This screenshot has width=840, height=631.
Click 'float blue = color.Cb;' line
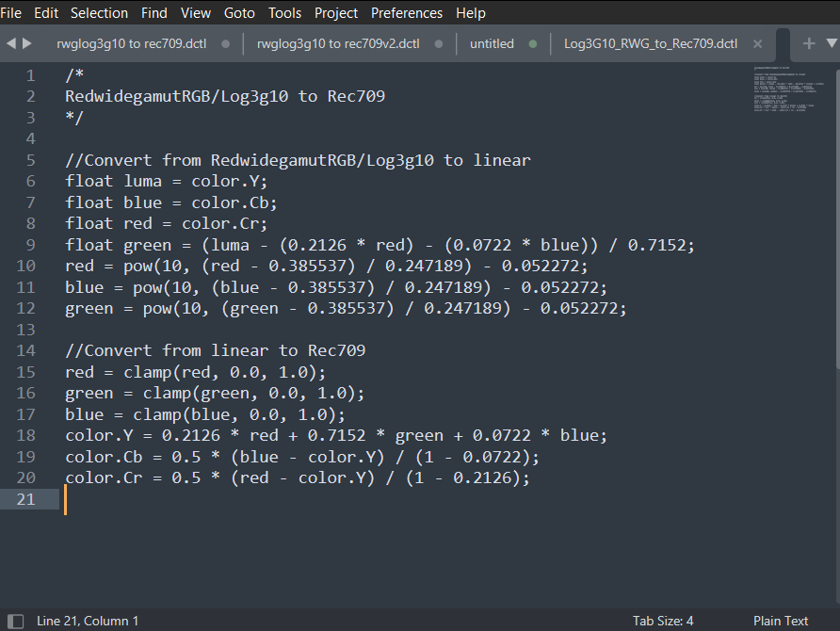pyautogui.click(x=170, y=202)
